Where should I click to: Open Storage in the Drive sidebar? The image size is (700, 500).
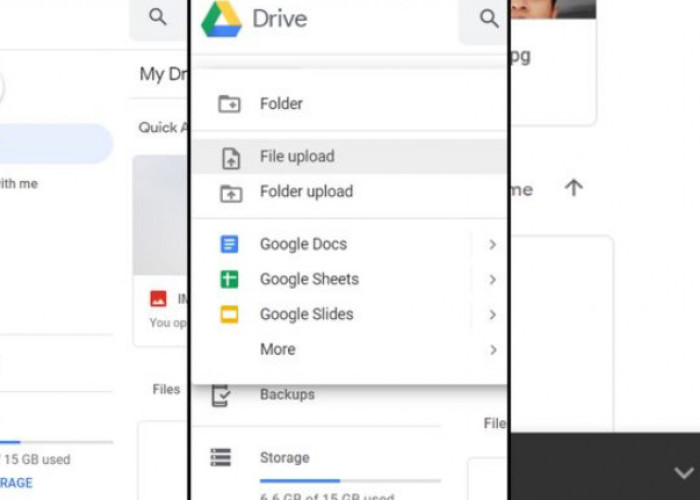(284, 458)
